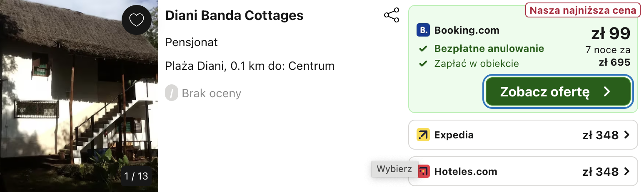This screenshot has width=644, height=192.
Task: Click the checkmark next to Zapłać w obiekcie
Action: pyautogui.click(x=423, y=64)
